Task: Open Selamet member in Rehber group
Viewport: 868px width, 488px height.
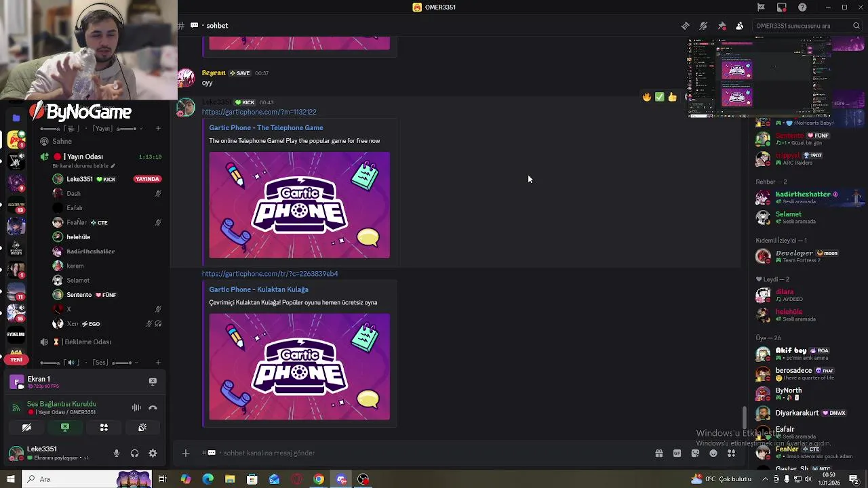Action: coord(807,217)
